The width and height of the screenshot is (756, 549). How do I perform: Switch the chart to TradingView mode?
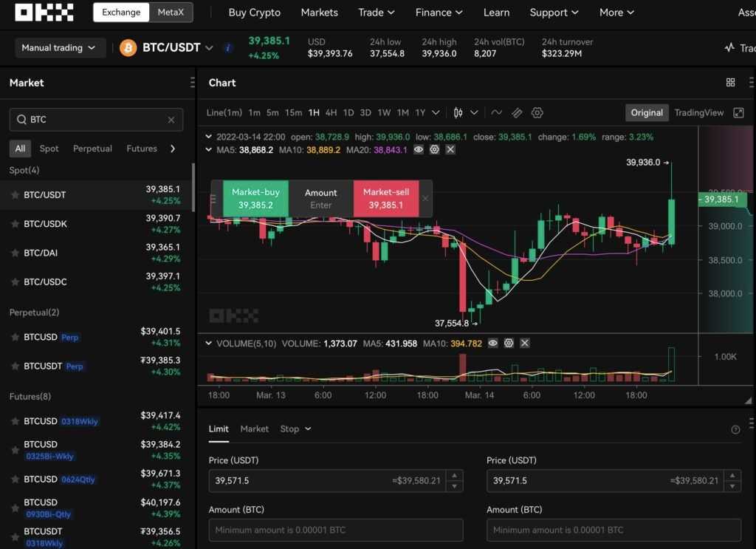tap(698, 113)
